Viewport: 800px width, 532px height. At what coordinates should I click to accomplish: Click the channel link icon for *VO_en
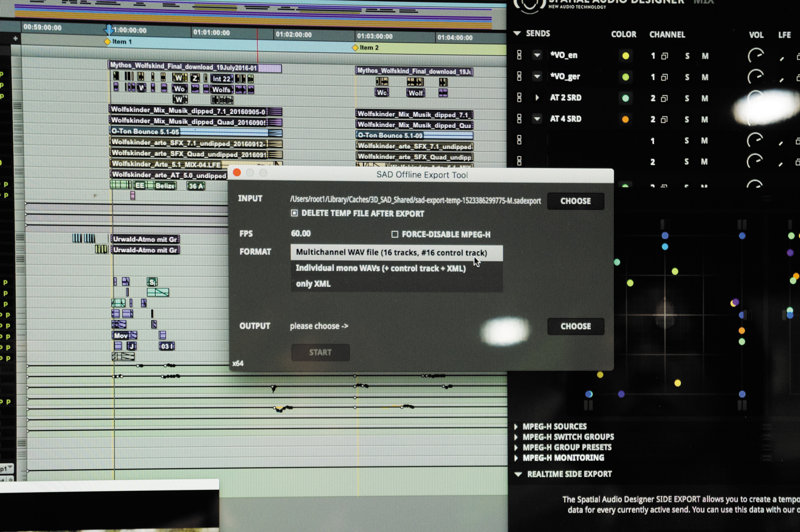665,56
